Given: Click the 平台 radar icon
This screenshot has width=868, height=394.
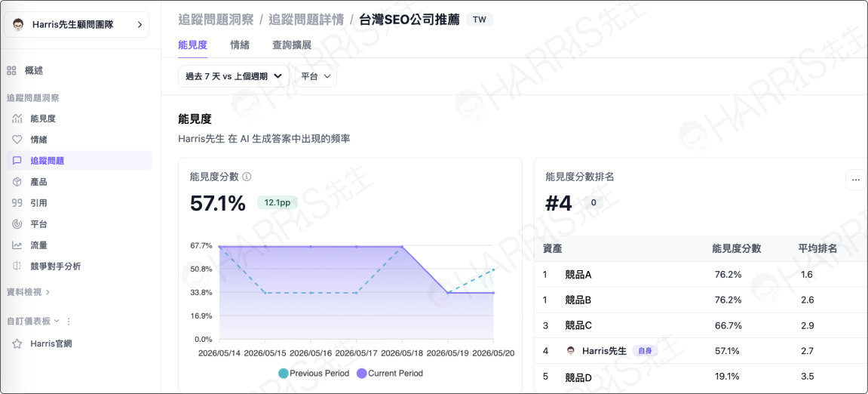Looking at the screenshot, I should click(17, 224).
